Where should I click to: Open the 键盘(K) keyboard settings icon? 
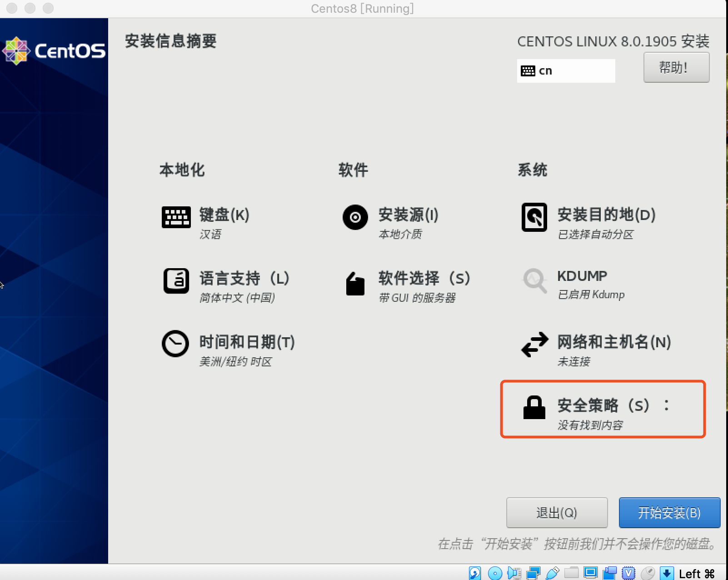coord(176,217)
